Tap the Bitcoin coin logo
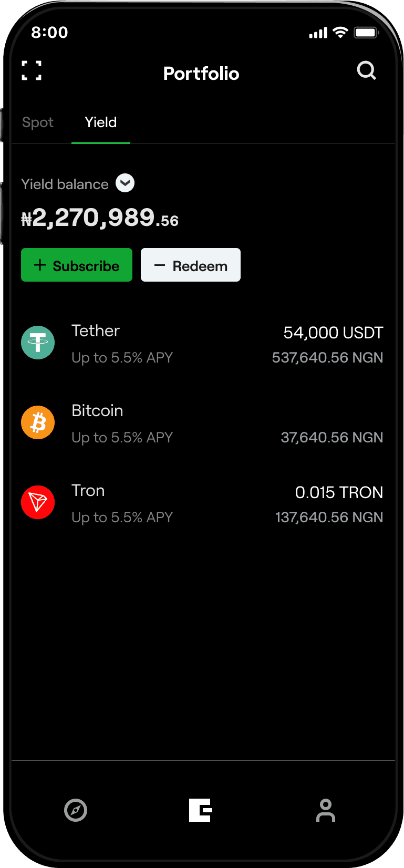 38,422
